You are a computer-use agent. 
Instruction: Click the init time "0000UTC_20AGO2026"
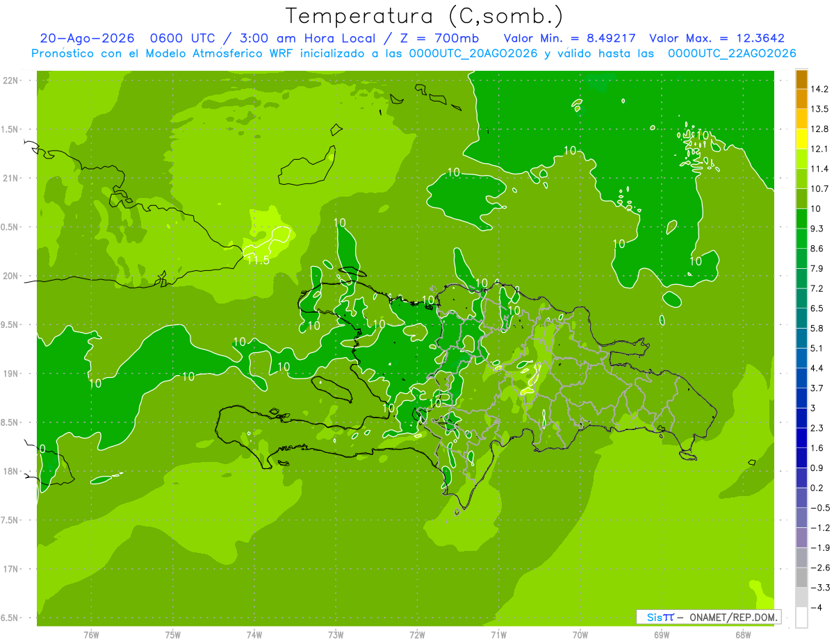[473, 53]
